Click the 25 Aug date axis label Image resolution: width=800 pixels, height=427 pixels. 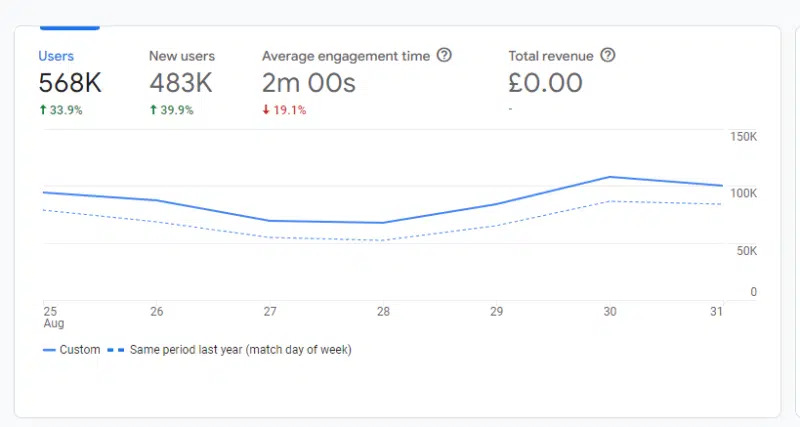[50, 318]
